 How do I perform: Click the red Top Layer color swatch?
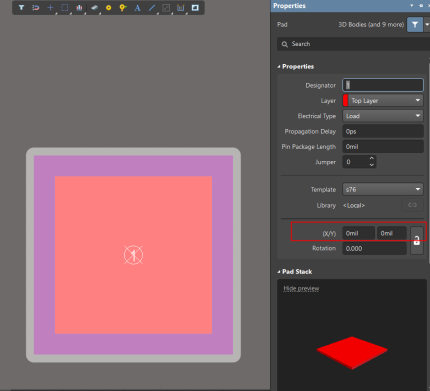tap(345, 100)
